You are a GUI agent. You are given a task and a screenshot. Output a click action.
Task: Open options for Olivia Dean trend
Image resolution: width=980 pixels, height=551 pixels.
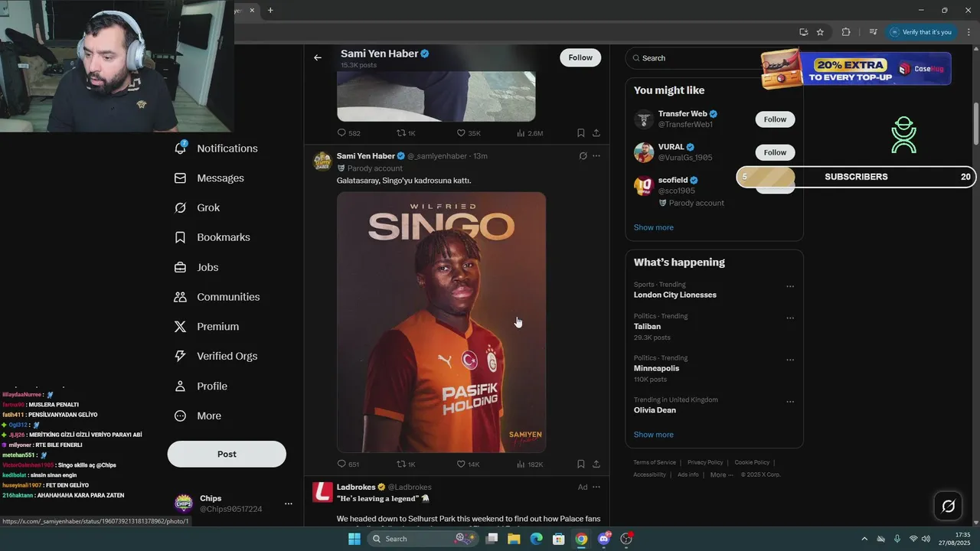point(790,402)
